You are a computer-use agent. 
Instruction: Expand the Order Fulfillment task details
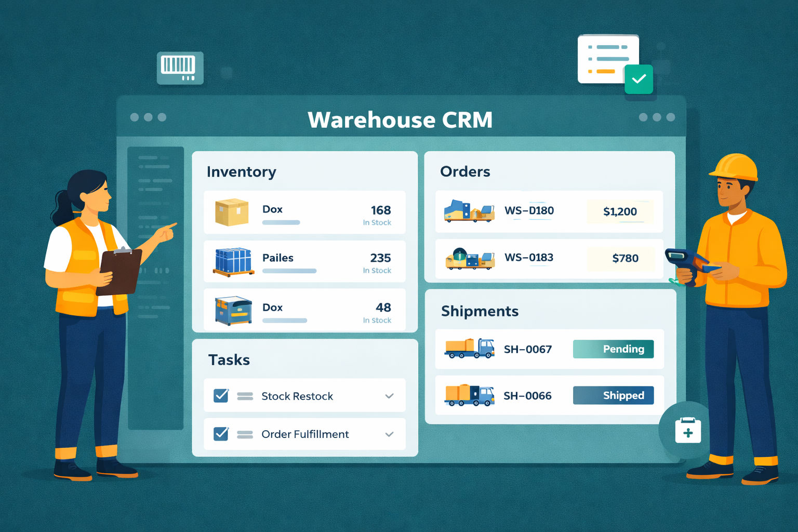389,434
